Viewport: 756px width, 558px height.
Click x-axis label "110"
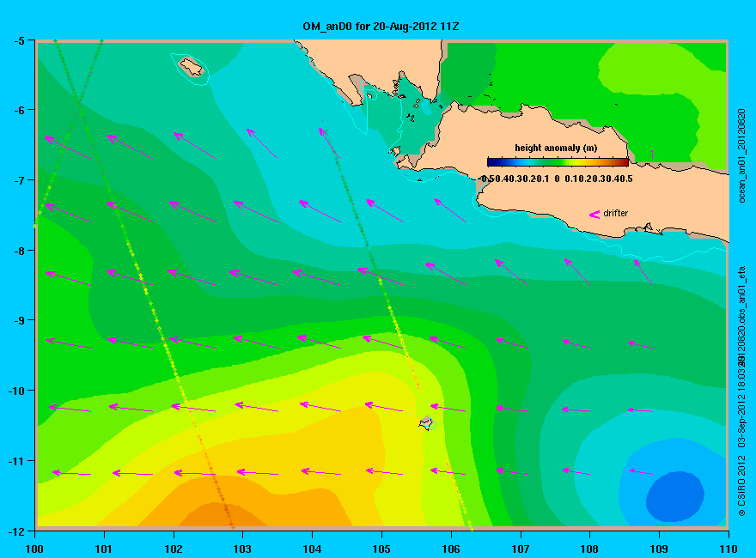(x=729, y=549)
